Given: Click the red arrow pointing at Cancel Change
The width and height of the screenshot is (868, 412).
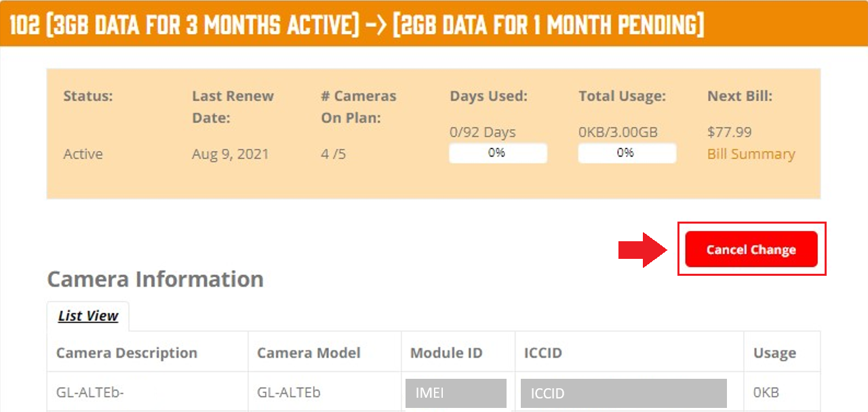Looking at the screenshot, I should click(x=644, y=250).
